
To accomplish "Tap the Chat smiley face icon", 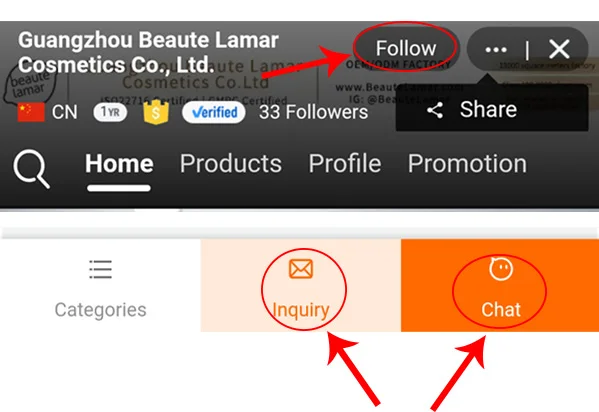I will coord(501,269).
